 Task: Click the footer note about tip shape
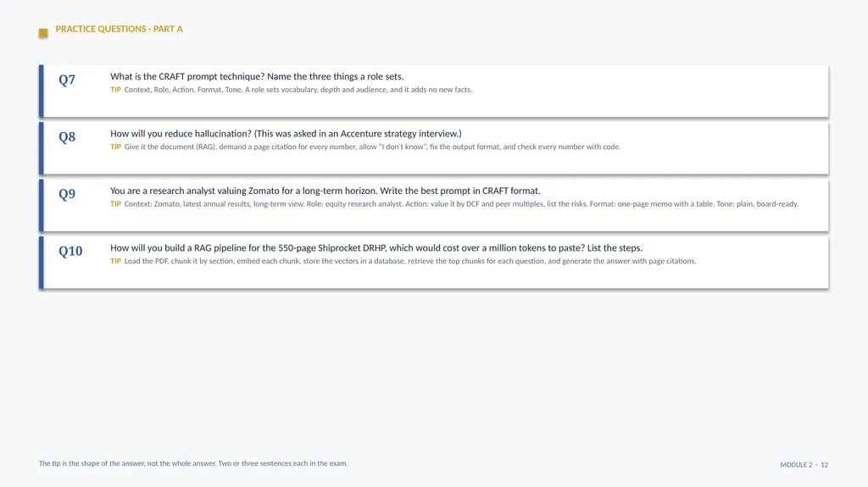193,463
